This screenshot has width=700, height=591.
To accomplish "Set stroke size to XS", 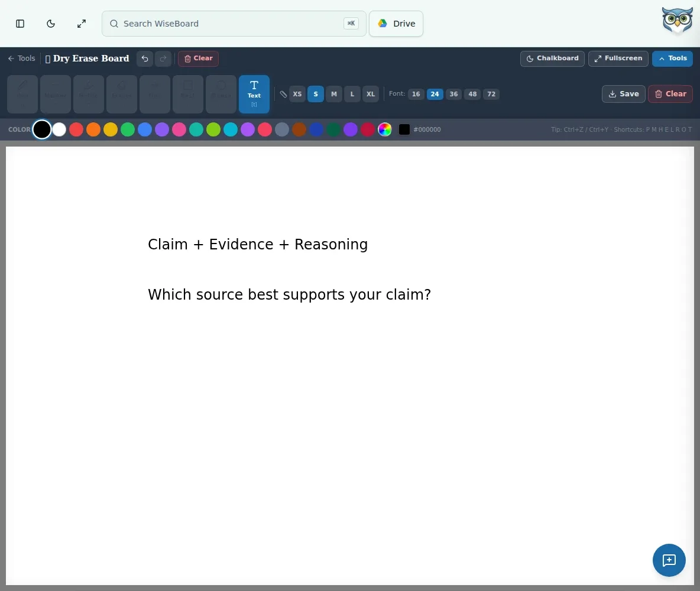I will coord(297,94).
